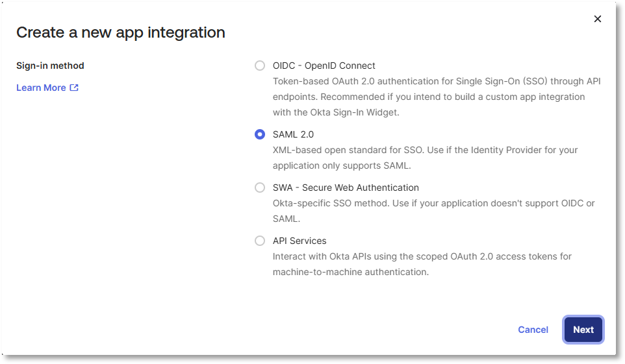Click the 'SWA - Secure Web Authentication' label
This screenshot has width=625, height=364.
click(346, 188)
